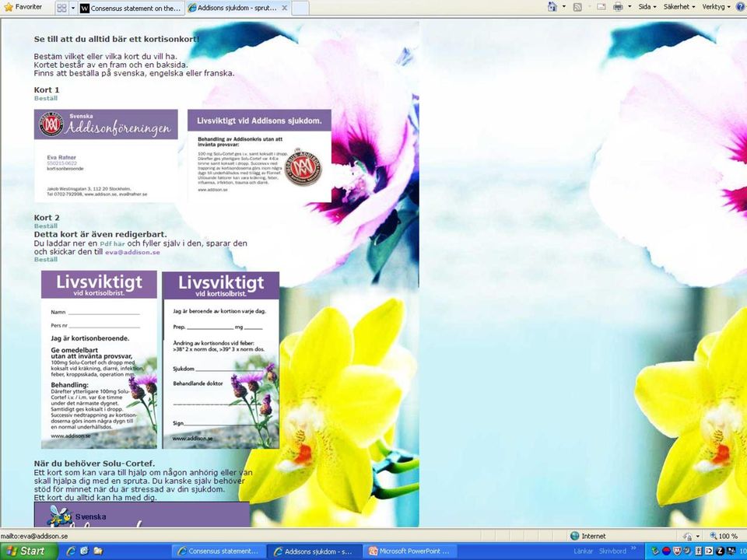Click the RSS feeds icon
This screenshot has height=560, width=747.
[577, 7]
